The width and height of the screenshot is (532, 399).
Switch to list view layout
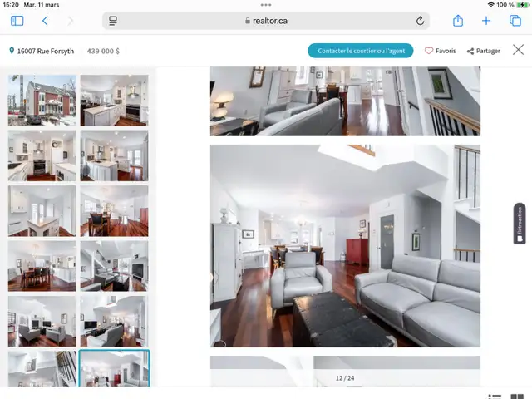pyautogui.click(x=495, y=397)
